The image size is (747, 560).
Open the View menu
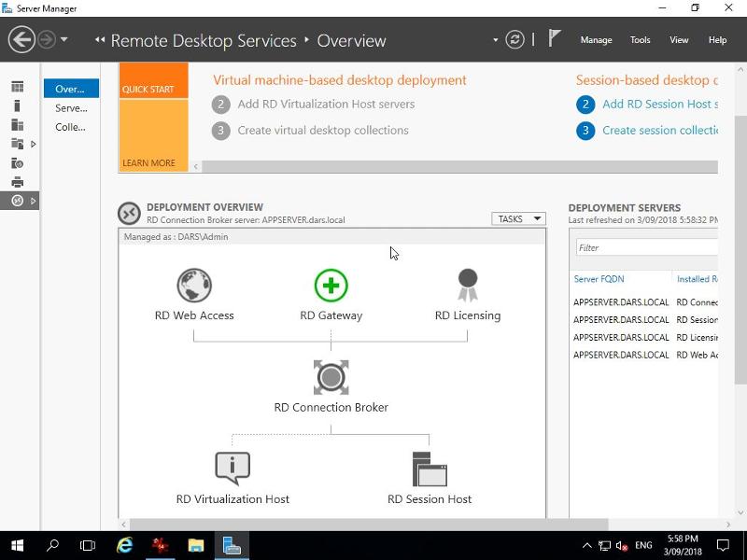679,40
